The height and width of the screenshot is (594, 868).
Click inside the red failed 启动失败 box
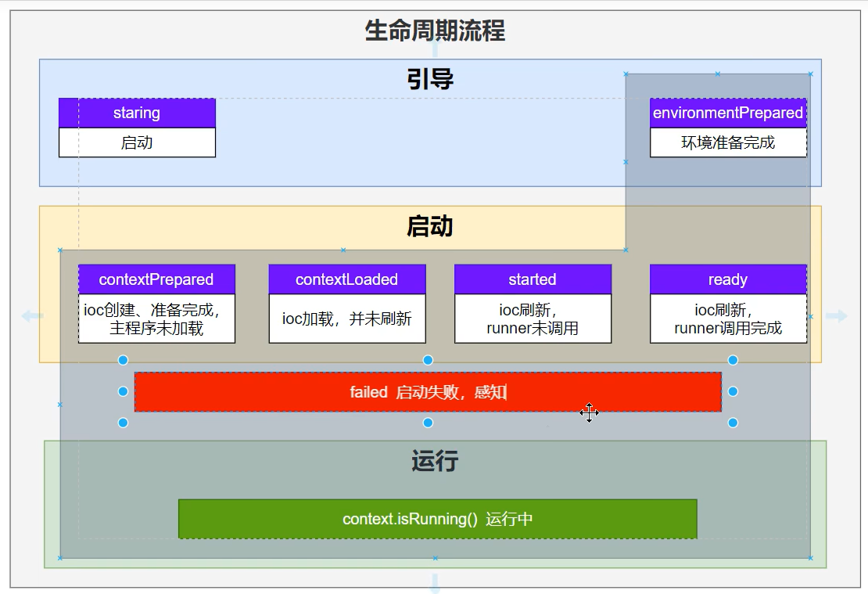(428, 392)
